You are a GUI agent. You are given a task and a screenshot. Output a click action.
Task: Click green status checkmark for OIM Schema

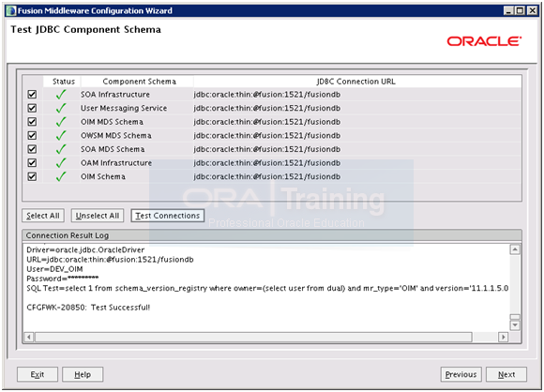(61, 176)
